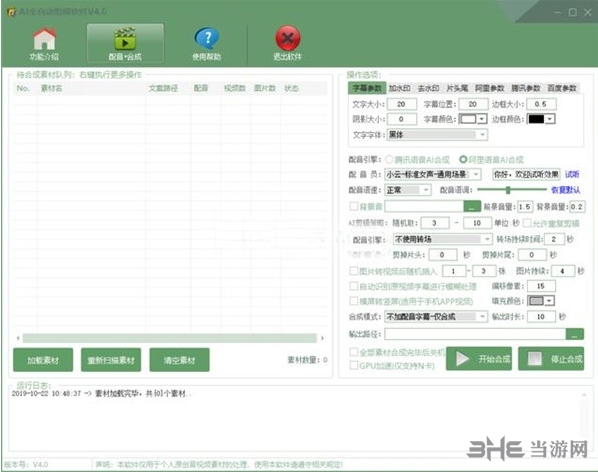Click the 前景音量 input field
598x472 pixels.
pos(524,207)
